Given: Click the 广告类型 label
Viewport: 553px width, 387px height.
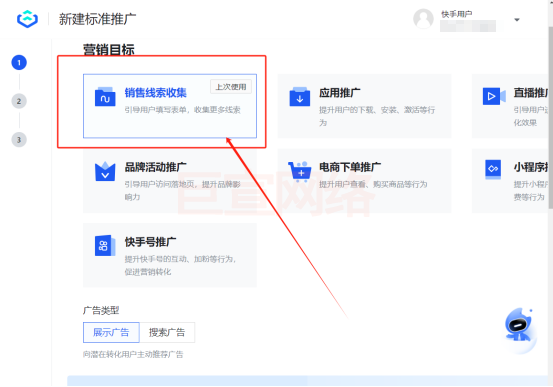Looking at the screenshot, I should coord(101,310).
